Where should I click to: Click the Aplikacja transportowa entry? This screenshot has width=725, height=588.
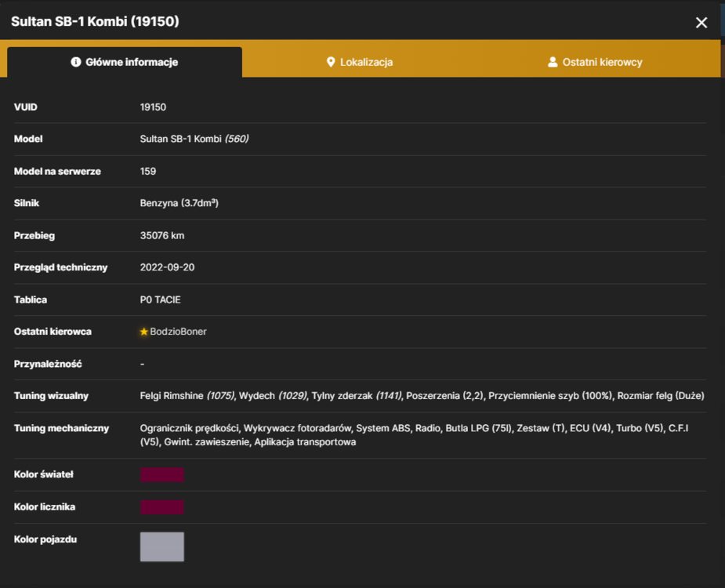(305, 442)
